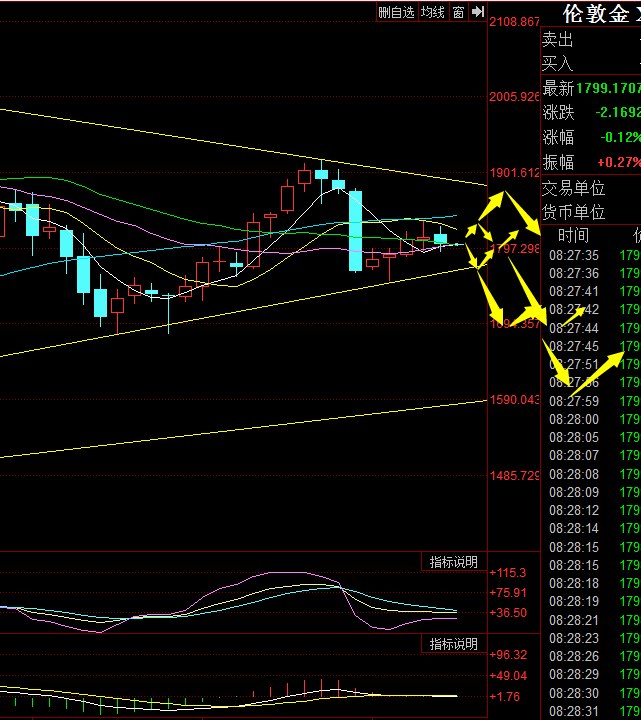
Task: Click price axis label 1590.043
Action: tap(514, 399)
